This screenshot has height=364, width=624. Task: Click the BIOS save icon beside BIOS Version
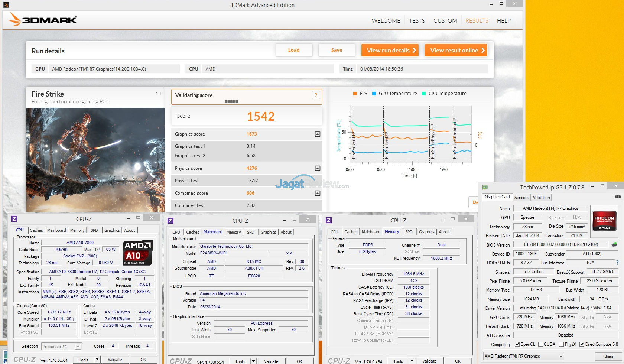614,244
